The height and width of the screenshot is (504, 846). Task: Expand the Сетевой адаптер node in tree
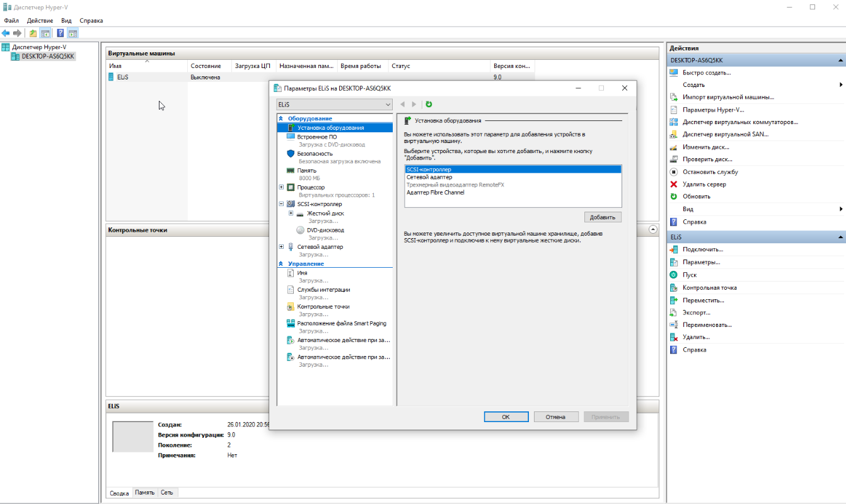tap(281, 247)
